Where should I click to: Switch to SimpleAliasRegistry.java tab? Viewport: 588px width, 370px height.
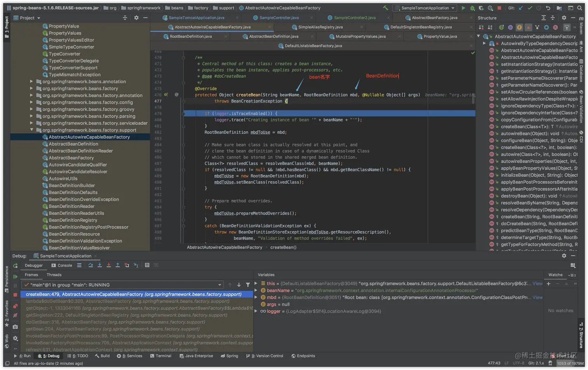coord(320,27)
